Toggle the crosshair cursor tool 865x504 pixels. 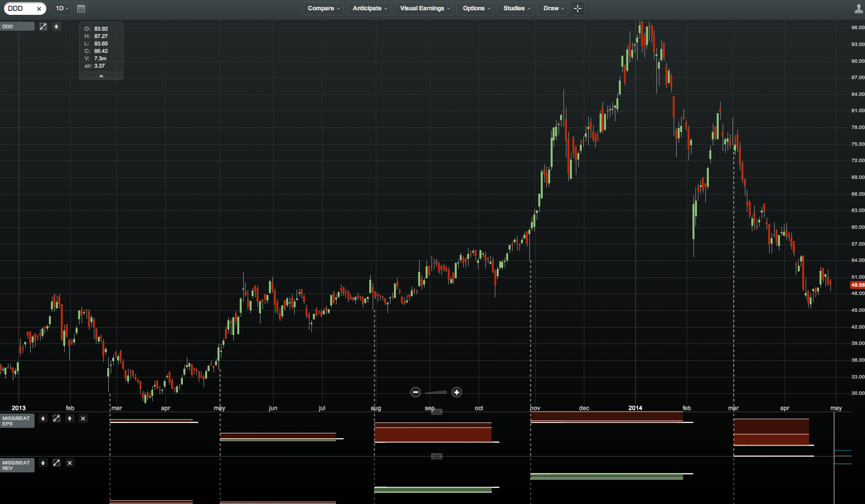577,8
